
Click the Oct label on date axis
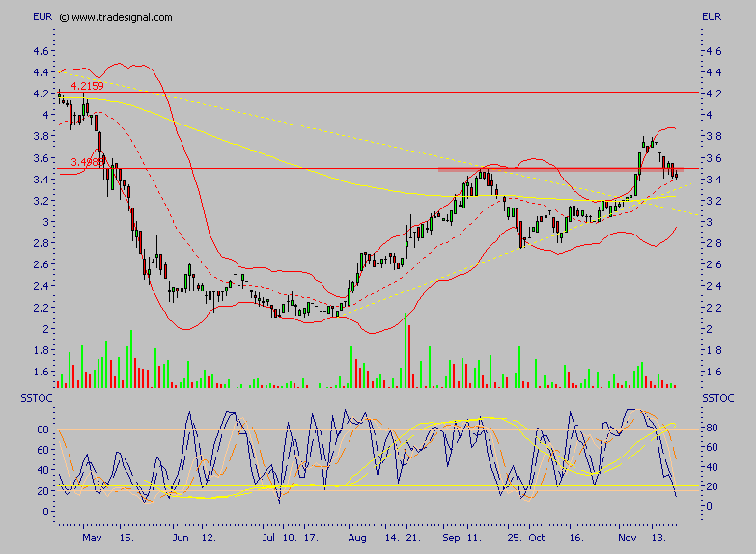(537, 536)
